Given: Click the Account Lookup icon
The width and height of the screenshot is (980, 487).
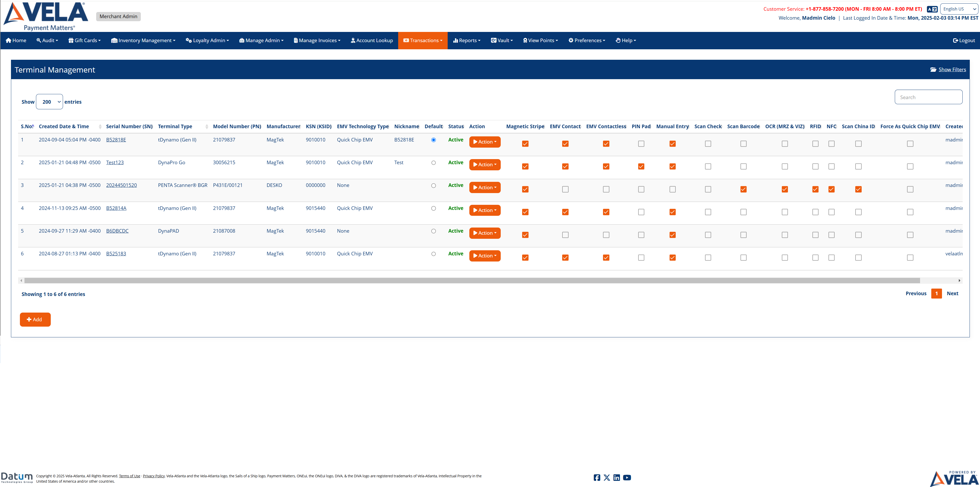Looking at the screenshot, I should [x=353, y=40].
